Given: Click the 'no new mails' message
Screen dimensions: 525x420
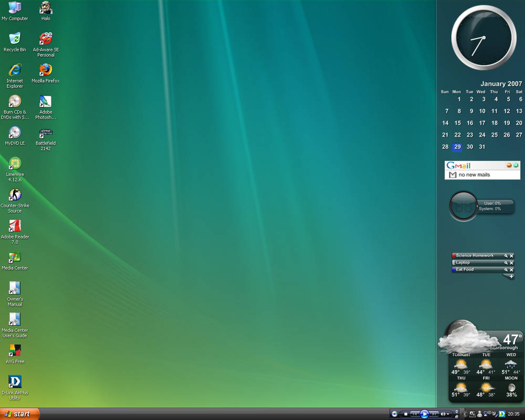Looking at the screenshot, I should [x=474, y=175].
